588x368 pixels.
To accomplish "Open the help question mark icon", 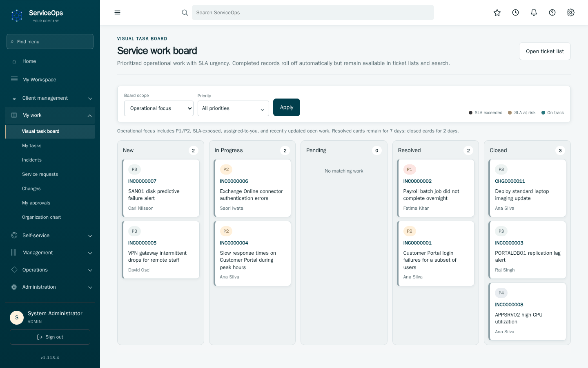I will coord(552,13).
